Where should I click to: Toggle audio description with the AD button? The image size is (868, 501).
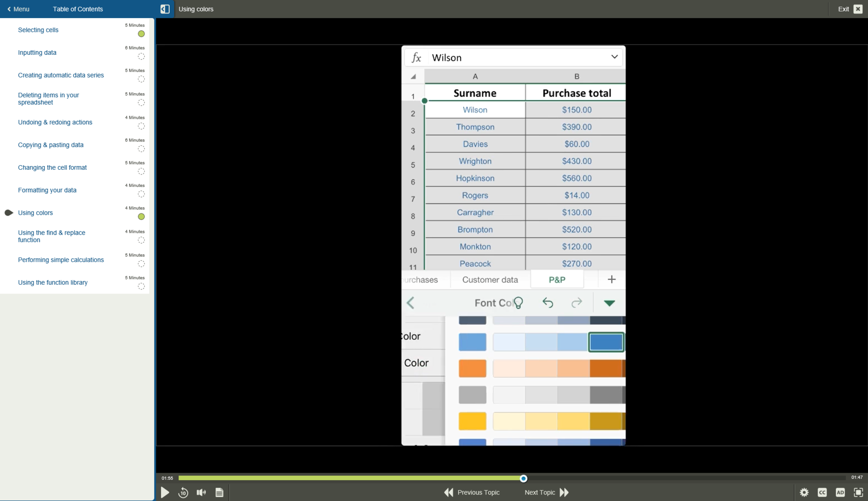point(840,492)
